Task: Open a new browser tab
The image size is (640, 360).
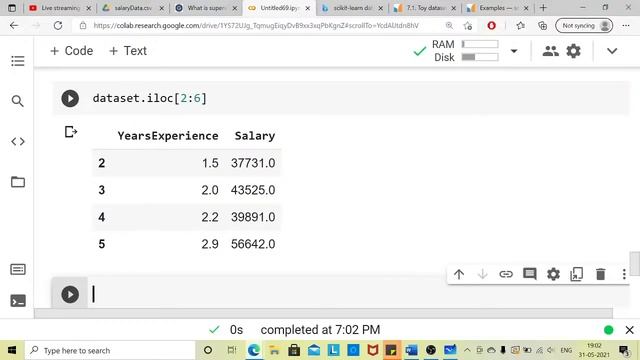Action: pyautogui.click(x=543, y=8)
